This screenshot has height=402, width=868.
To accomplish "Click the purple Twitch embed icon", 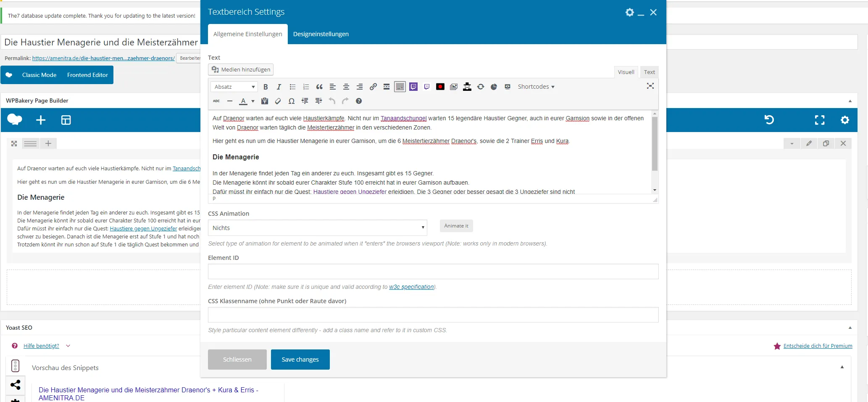I will (x=413, y=87).
